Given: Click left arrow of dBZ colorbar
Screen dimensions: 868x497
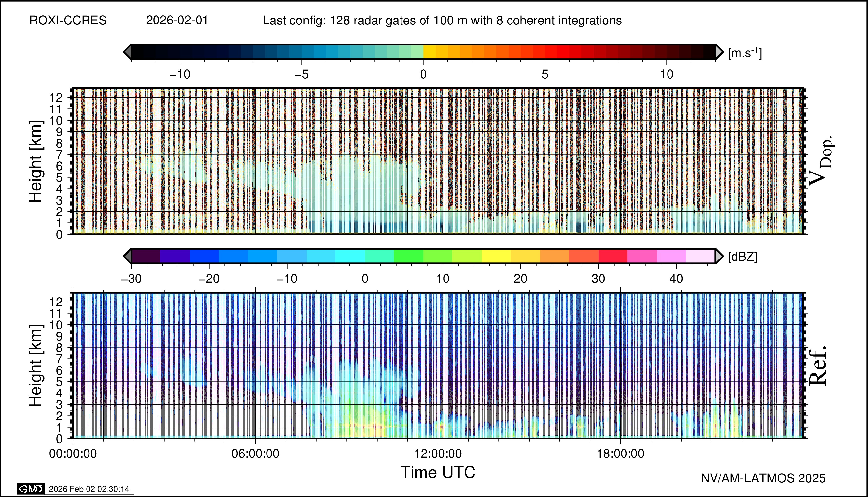Looking at the screenshot, I should 127,256.
